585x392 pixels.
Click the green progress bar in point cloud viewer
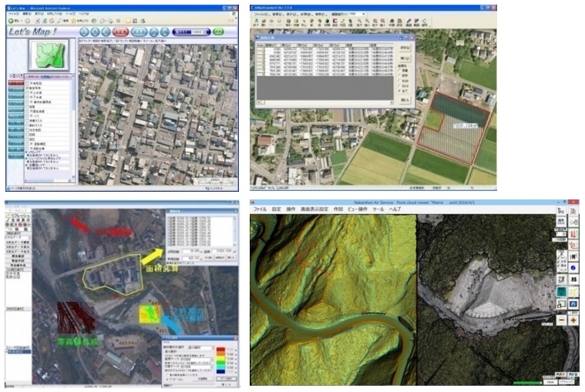click(x=526, y=383)
